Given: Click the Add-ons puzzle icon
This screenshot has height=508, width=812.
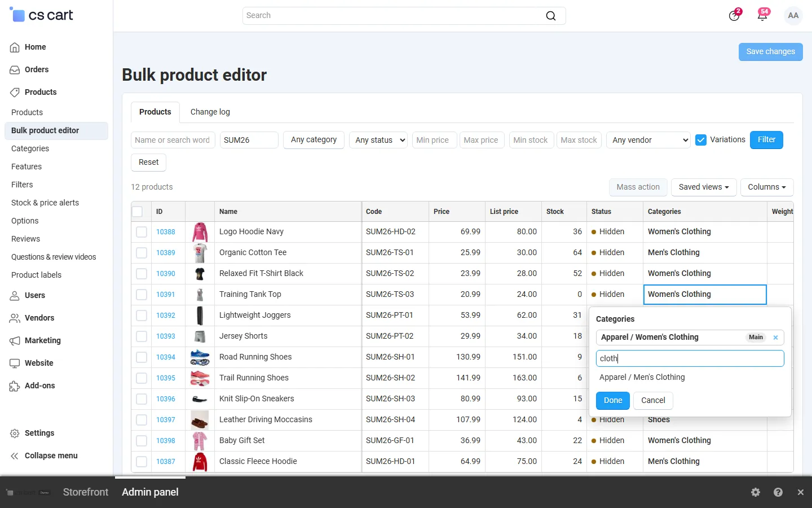Looking at the screenshot, I should [x=15, y=386].
